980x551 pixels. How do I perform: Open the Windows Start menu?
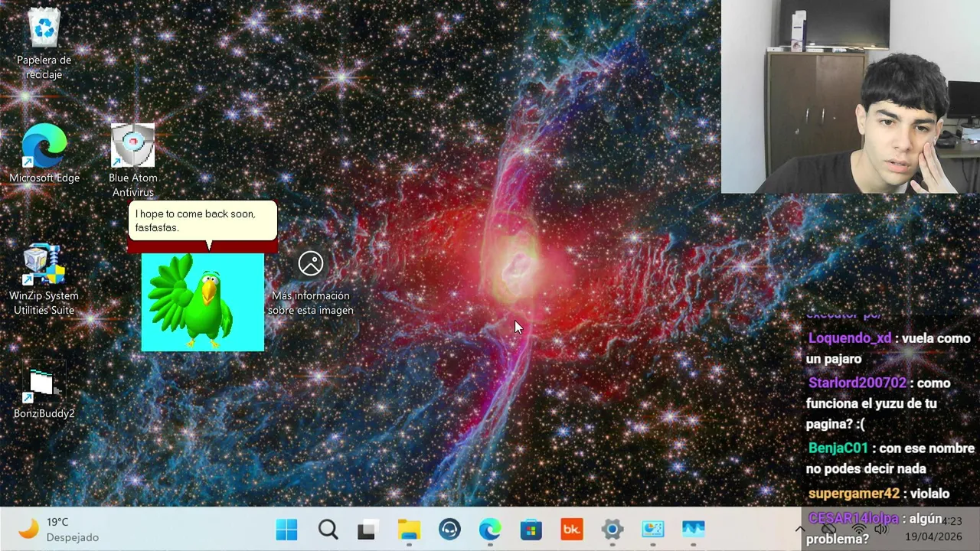tap(286, 530)
